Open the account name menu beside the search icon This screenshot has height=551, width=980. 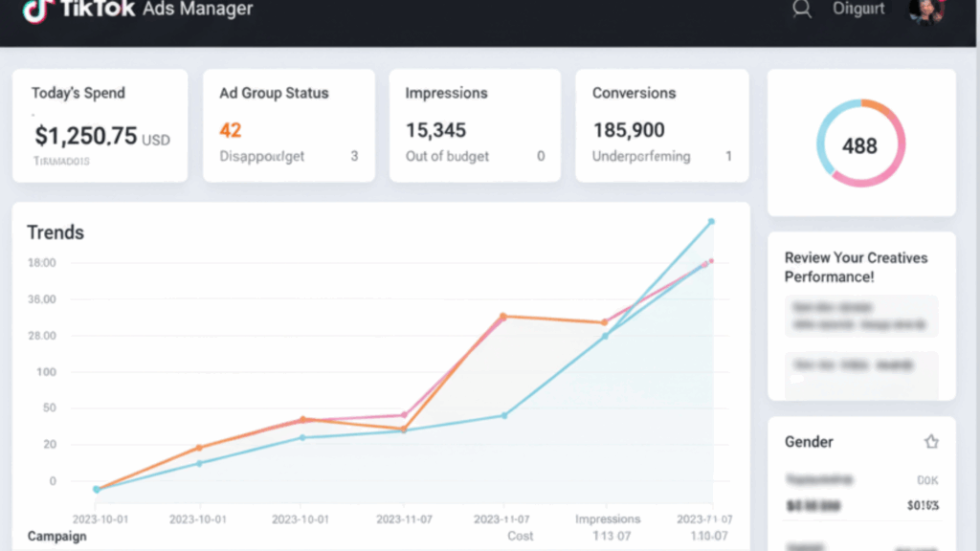pos(858,10)
